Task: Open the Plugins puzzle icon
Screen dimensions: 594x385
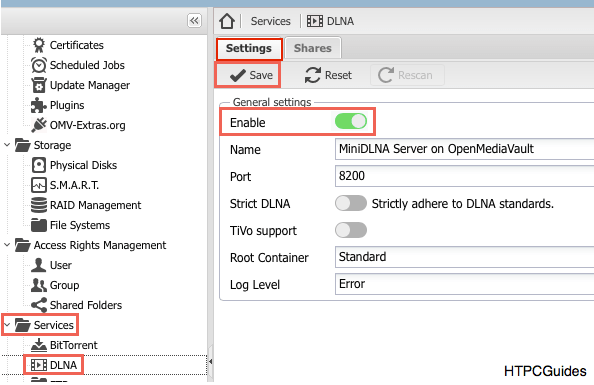Action: 39,105
